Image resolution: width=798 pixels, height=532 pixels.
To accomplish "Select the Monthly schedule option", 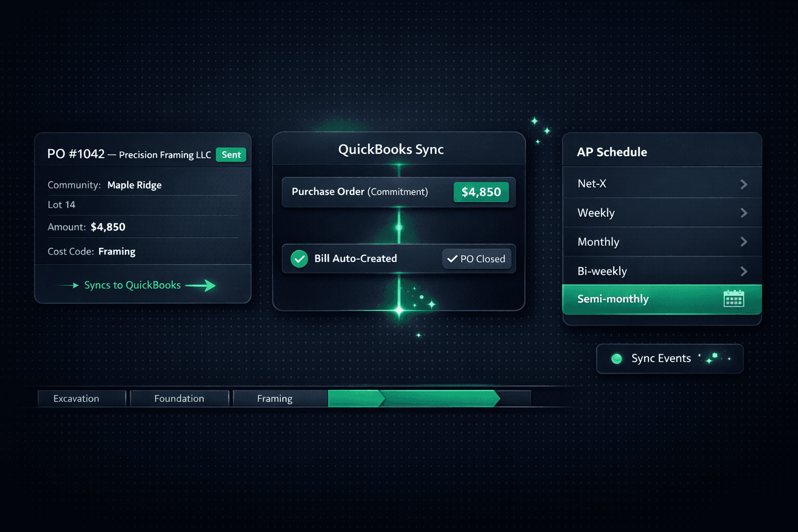I will coord(662,242).
